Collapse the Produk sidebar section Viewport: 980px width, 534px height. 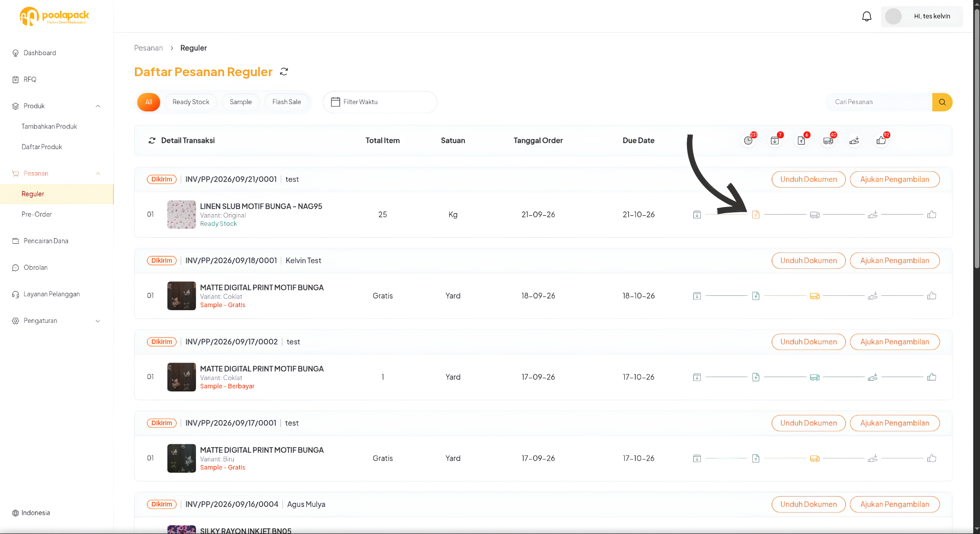(x=97, y=106)
